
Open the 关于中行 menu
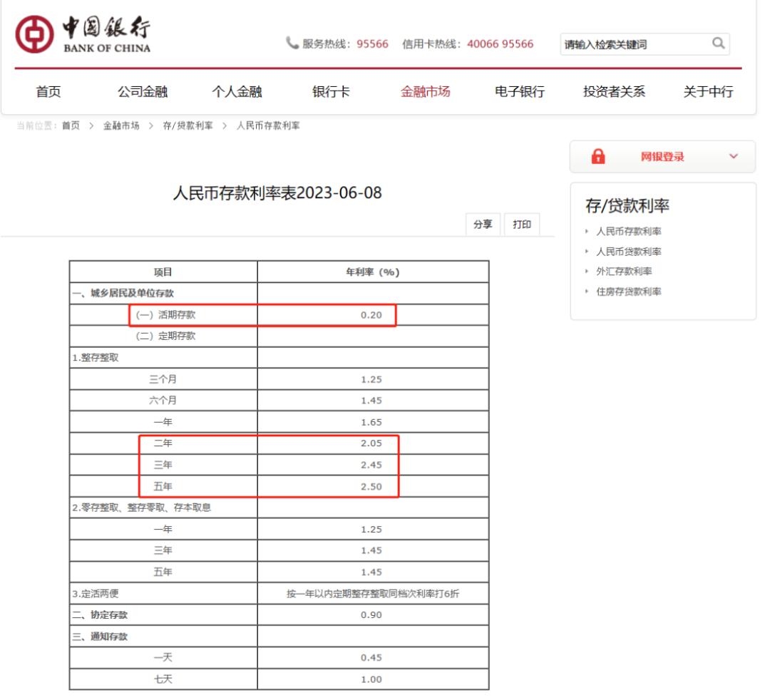click(x=708, y=91)
